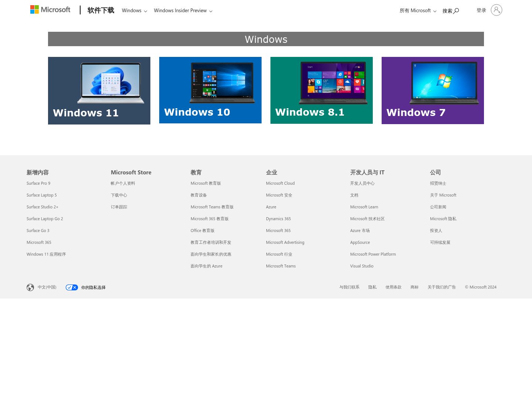The image size is (532, 399).
Task: Expand the Windows dropdown menu
Action: pyautogui.click(x=134, y=11)
